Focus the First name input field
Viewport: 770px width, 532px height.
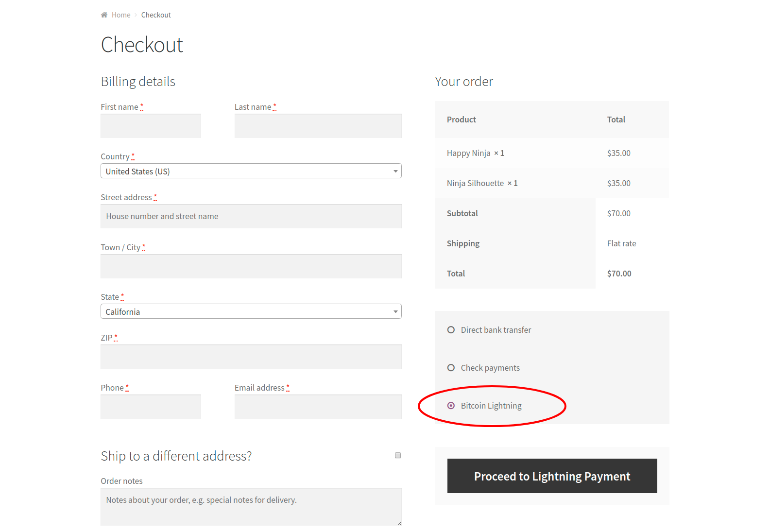(x=151, y=126)
